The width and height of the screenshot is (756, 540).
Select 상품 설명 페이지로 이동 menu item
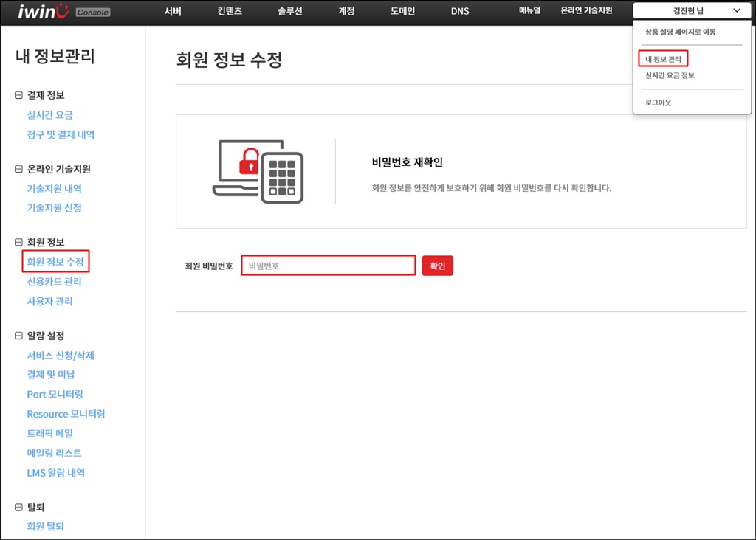[680, 32]
